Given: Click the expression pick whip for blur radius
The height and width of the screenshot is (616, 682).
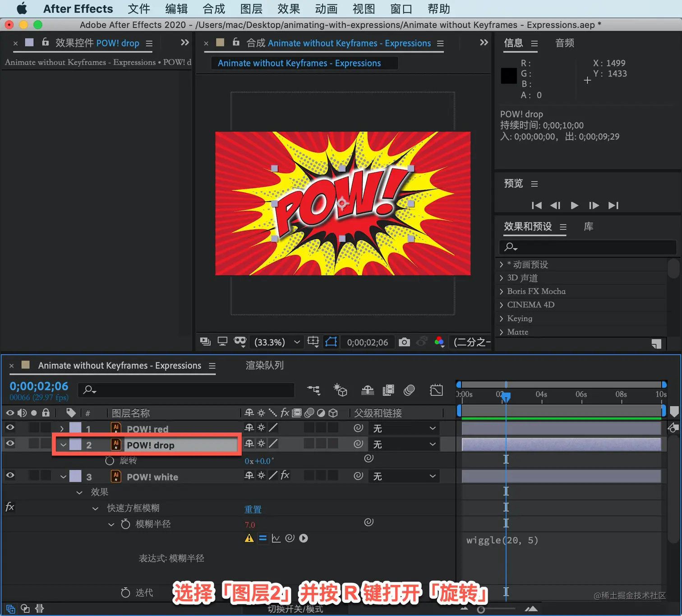Looking at the screenshot, I should pos(290,538).
